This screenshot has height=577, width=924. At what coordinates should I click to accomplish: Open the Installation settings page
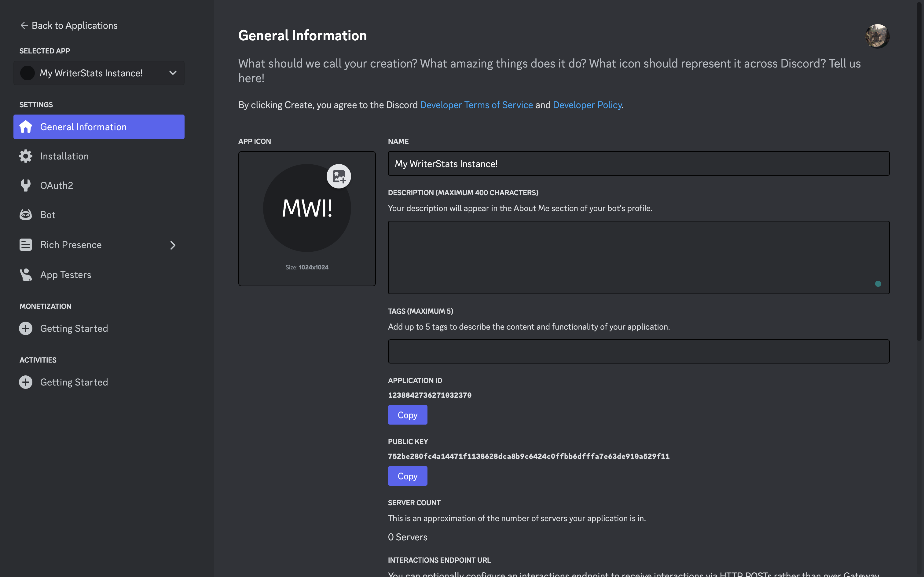[x=99, y=156]
